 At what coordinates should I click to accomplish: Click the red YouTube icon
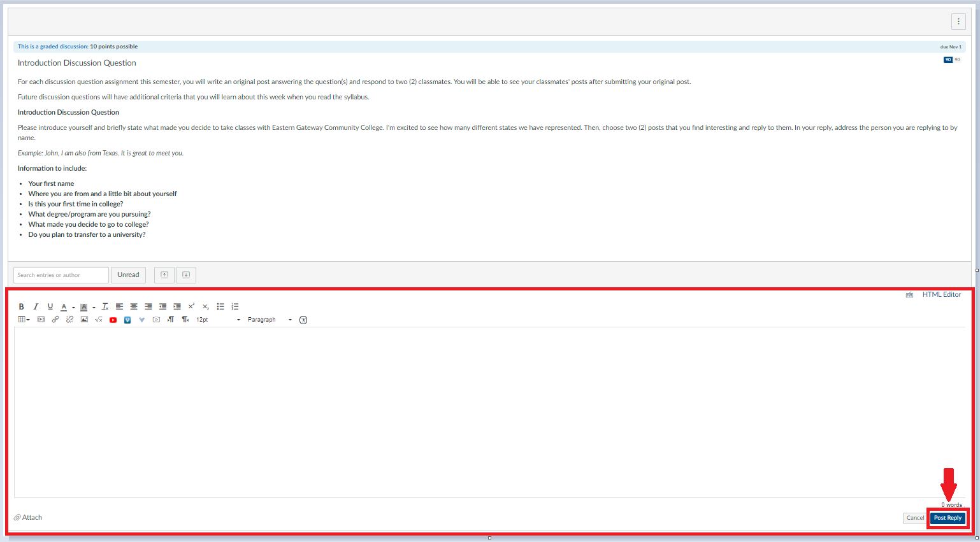point(113,320)
